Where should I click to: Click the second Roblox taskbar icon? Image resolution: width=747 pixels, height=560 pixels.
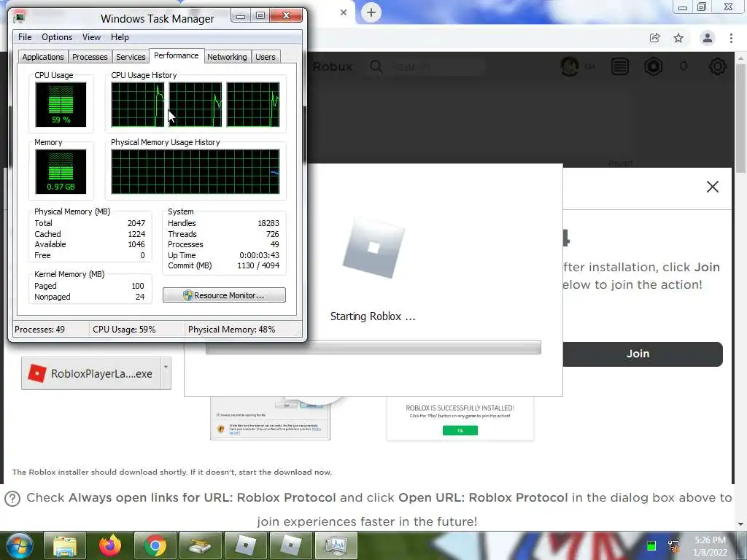(x=291, y=545)
